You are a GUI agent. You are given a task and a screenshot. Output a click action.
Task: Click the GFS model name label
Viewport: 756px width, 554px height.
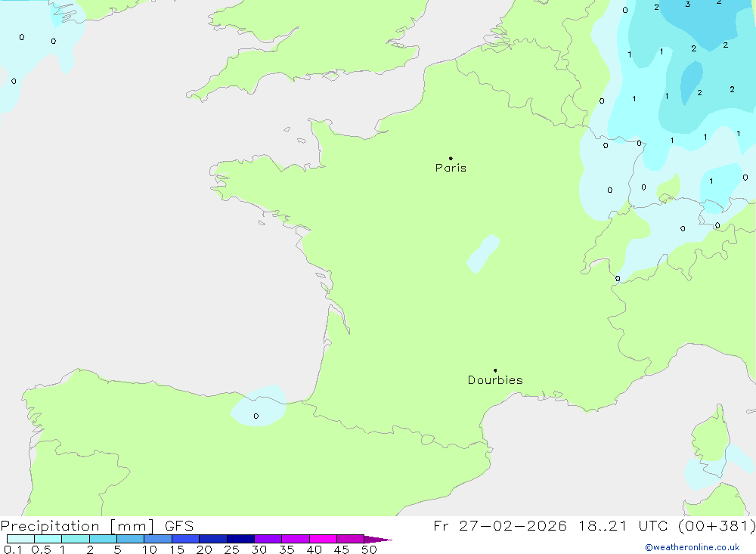point(179,526)
